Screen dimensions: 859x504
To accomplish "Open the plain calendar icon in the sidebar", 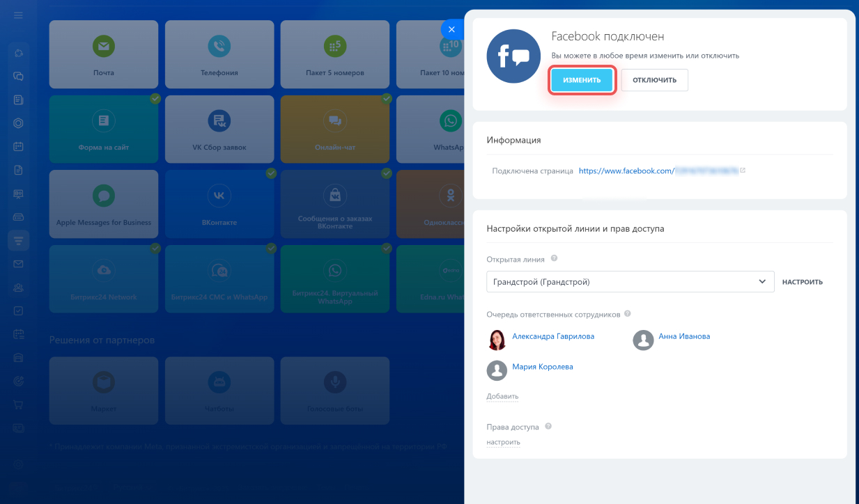I will click(x=18, y=147).
